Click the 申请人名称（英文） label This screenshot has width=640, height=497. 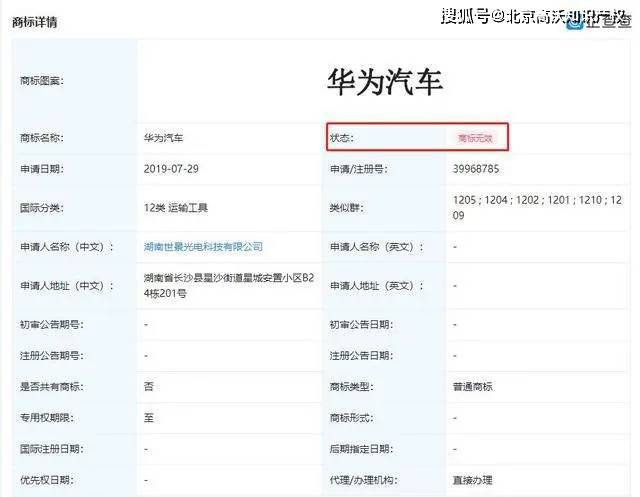click(377, 247)
